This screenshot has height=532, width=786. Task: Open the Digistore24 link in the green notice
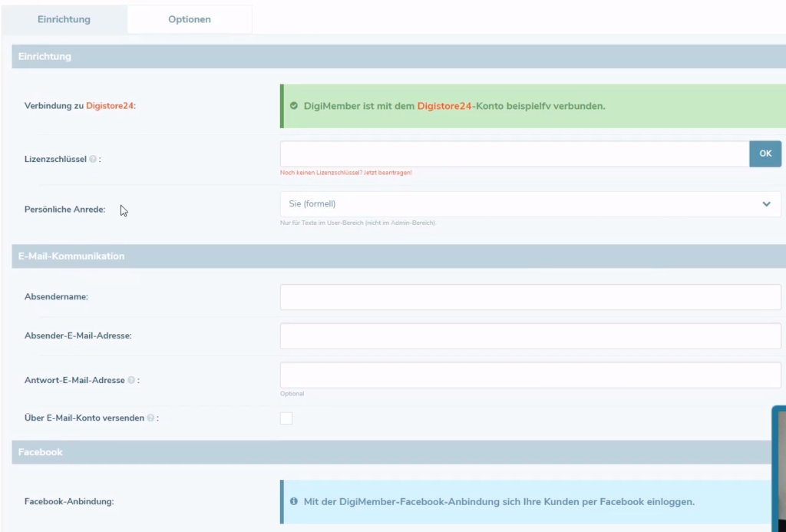pyautogui.click(x=444, y=106)
